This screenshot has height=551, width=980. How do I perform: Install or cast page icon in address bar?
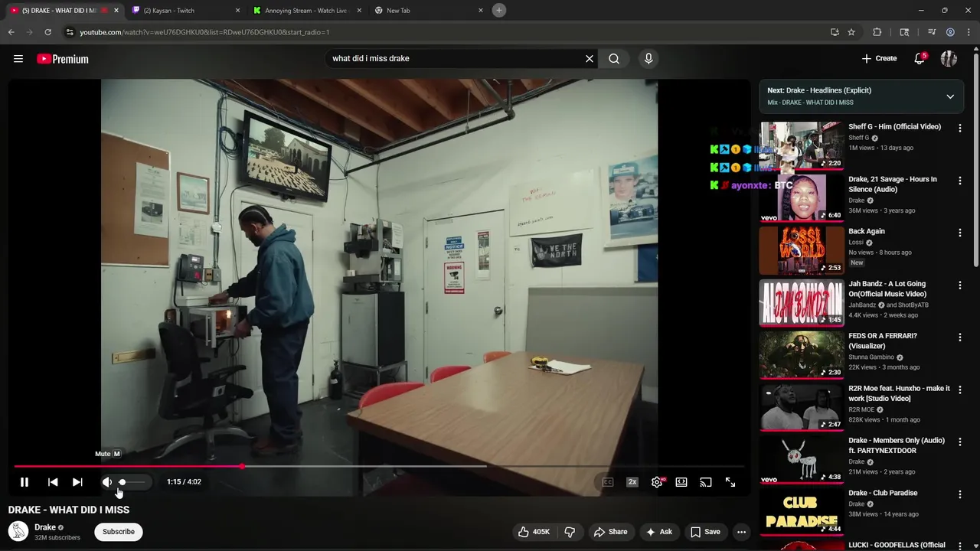pyautogui.click(x=835, y=32)
